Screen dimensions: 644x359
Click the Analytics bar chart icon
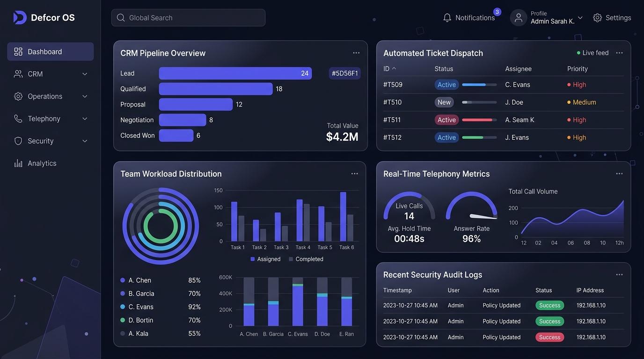pos(18,163)
